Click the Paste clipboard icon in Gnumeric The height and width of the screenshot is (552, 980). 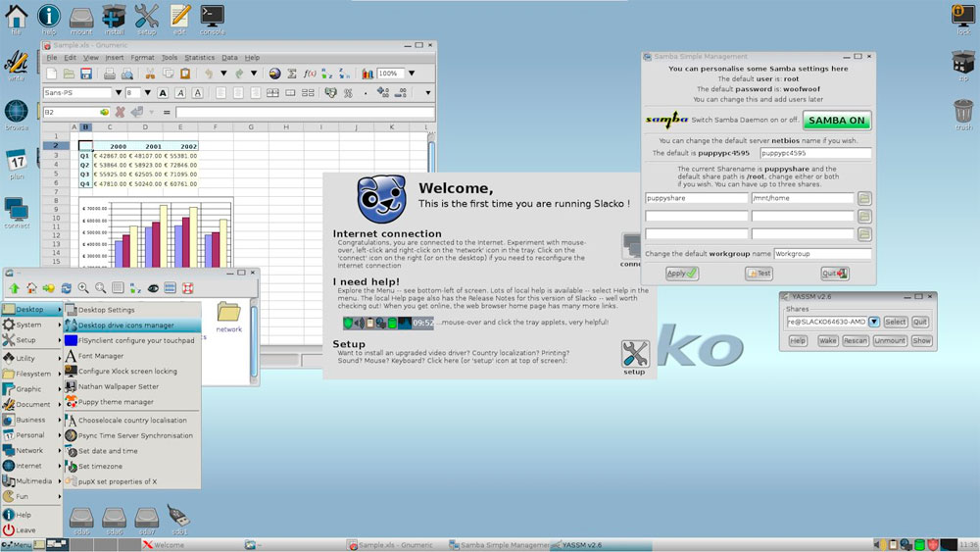point(185,74)
